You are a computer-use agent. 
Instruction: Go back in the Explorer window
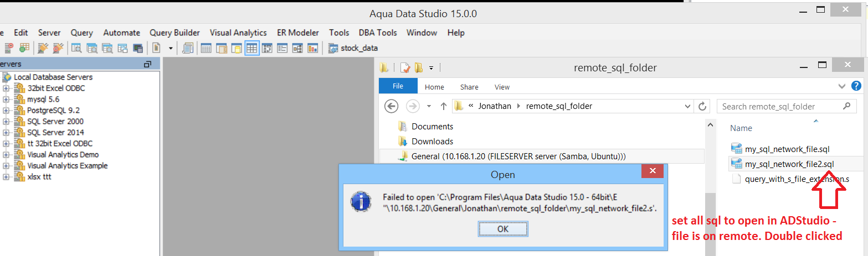(391, 106)
